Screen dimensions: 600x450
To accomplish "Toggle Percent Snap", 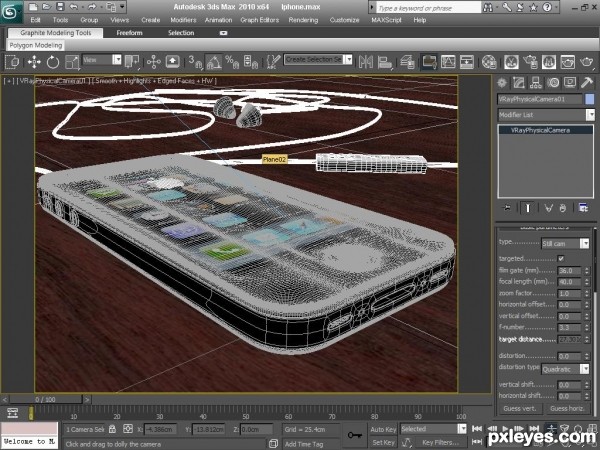I will pyautogui.click(x=232, y=62).
